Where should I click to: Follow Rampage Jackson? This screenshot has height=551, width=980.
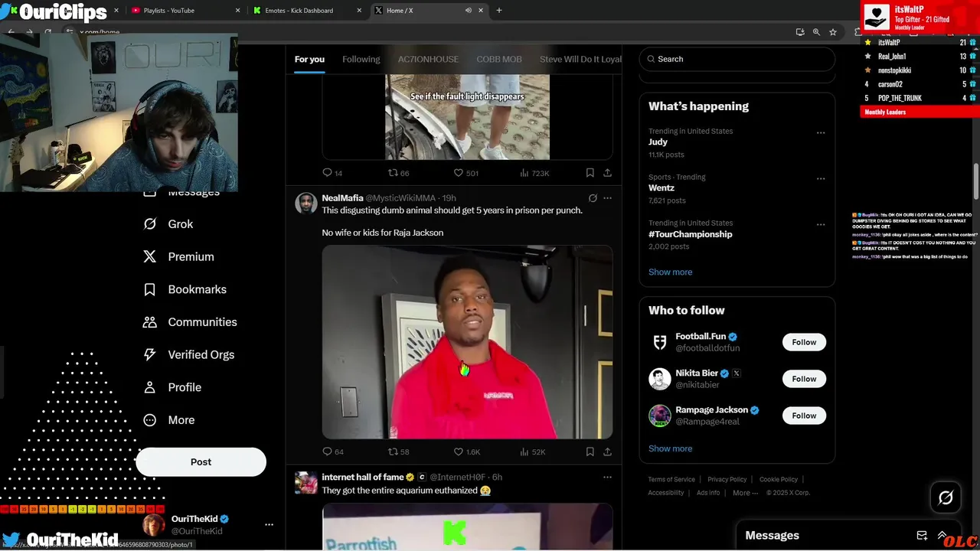[804, 416]
